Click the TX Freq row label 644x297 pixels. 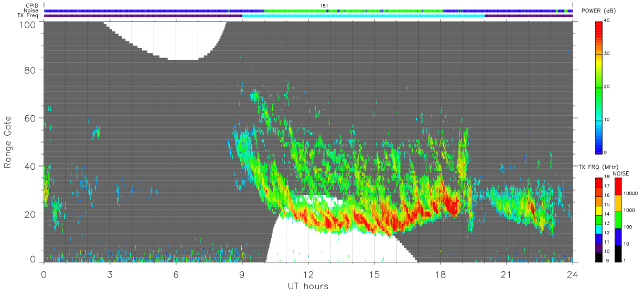pos(28,15)
